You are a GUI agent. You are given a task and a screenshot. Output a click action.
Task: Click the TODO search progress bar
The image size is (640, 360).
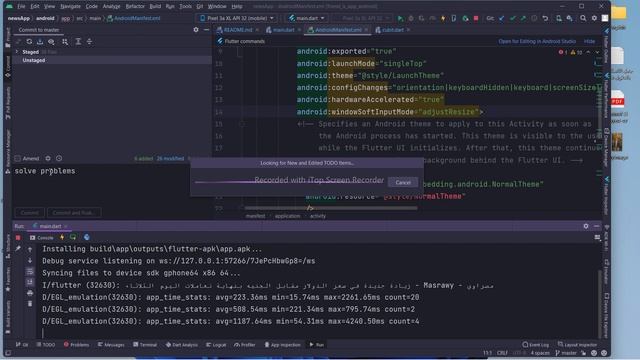click(290, 182)
